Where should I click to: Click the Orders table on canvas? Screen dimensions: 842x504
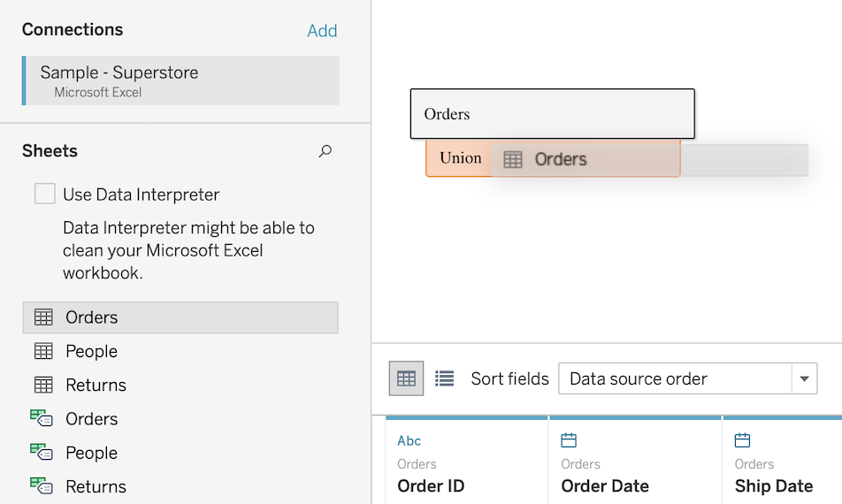point(553,114)
